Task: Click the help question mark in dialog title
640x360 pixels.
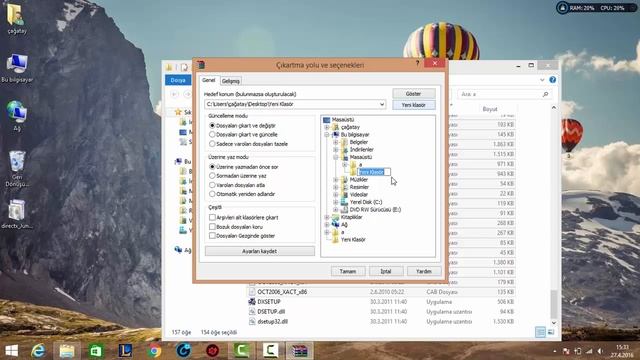Action: coord(417,63)
